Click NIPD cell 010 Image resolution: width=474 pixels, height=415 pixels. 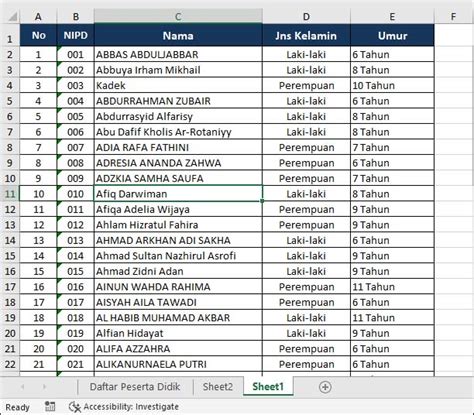pyautogui.click(x=76, y=194)
